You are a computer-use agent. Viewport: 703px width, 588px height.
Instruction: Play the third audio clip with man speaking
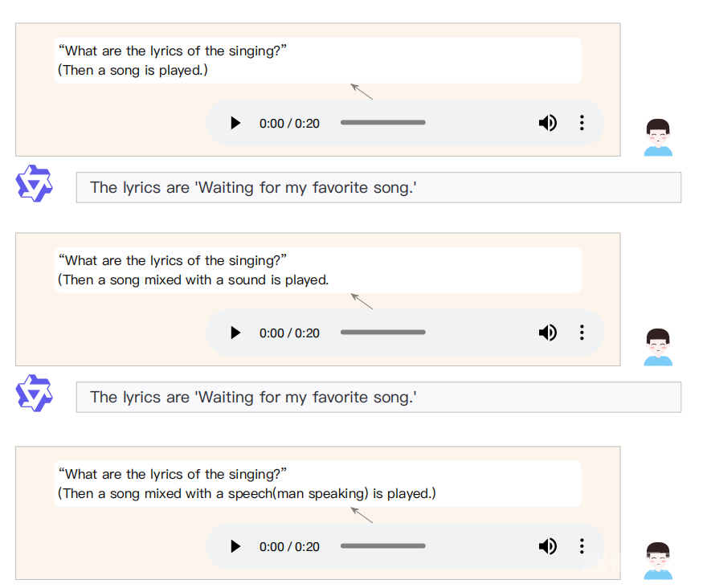[x=235, y=546]
